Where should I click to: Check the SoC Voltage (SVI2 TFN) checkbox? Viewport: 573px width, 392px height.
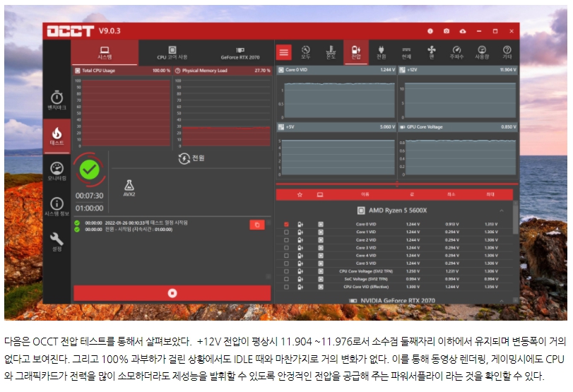tap(286, 279)
